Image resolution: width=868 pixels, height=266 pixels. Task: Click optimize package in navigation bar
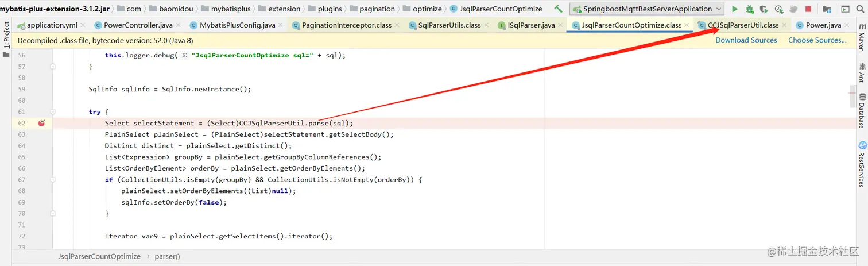pos(422,9)
